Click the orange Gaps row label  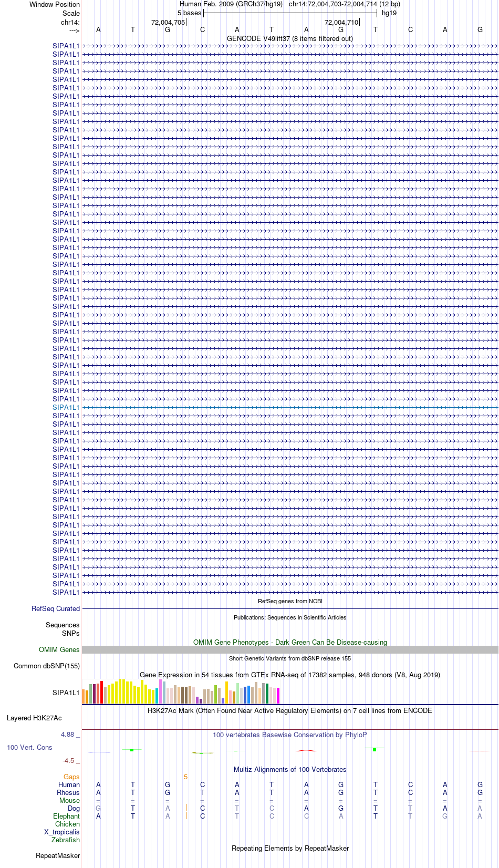pos(71,777)
